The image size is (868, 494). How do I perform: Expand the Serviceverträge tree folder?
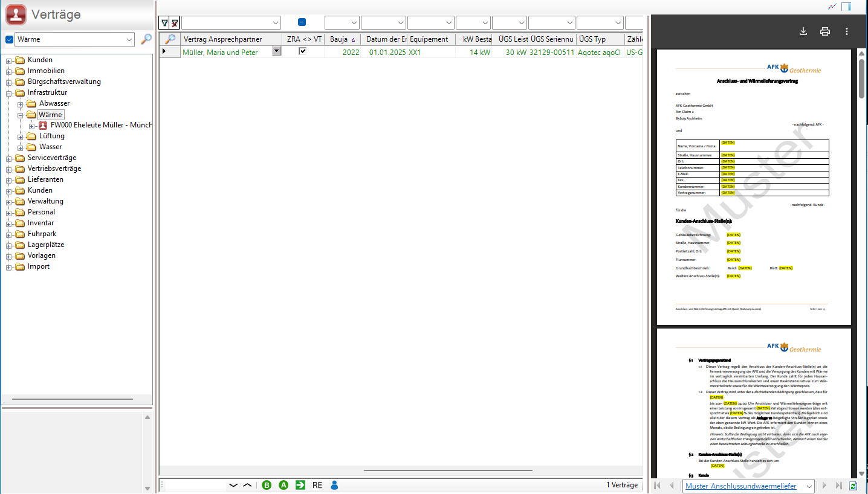pos(9,158)
